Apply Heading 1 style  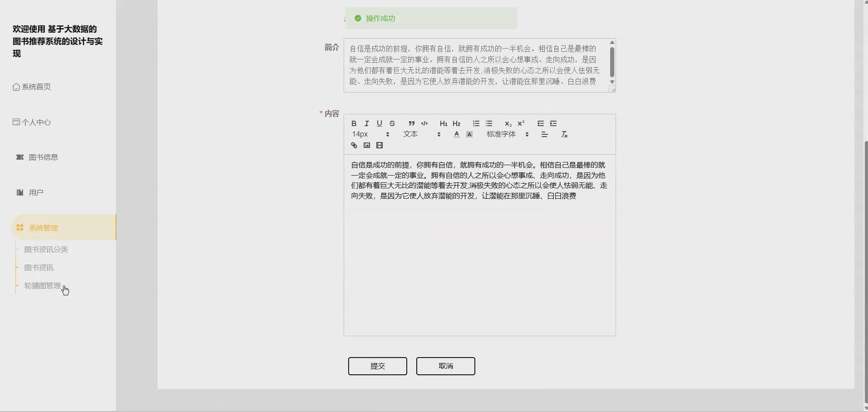coord(443,123)
